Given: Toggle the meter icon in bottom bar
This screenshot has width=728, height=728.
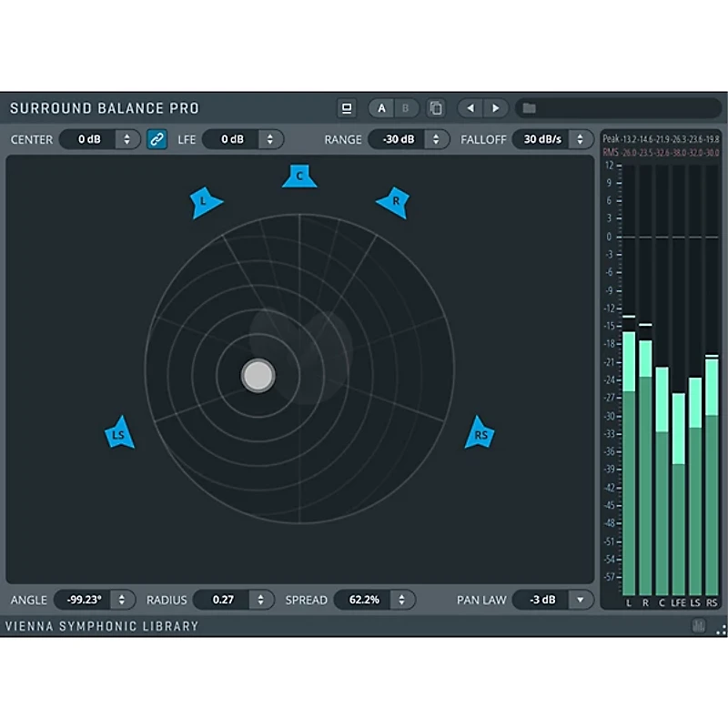Looking at the screenshot, I should (699, 625).
